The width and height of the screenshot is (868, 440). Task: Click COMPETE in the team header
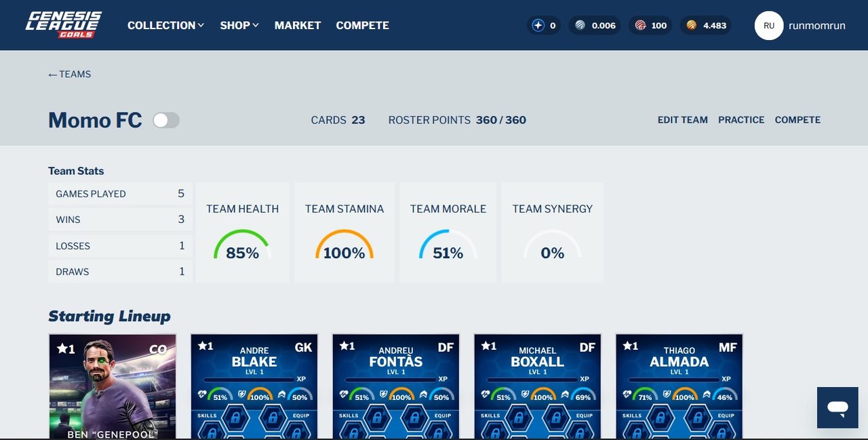797,120
